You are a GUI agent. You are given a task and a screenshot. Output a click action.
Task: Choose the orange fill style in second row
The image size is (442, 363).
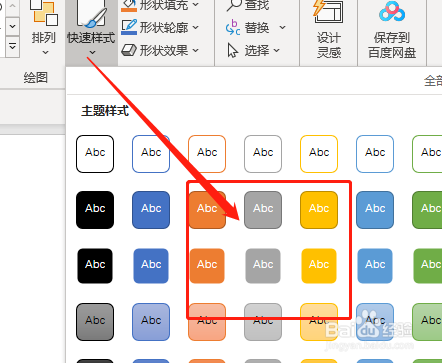(207, 210)
